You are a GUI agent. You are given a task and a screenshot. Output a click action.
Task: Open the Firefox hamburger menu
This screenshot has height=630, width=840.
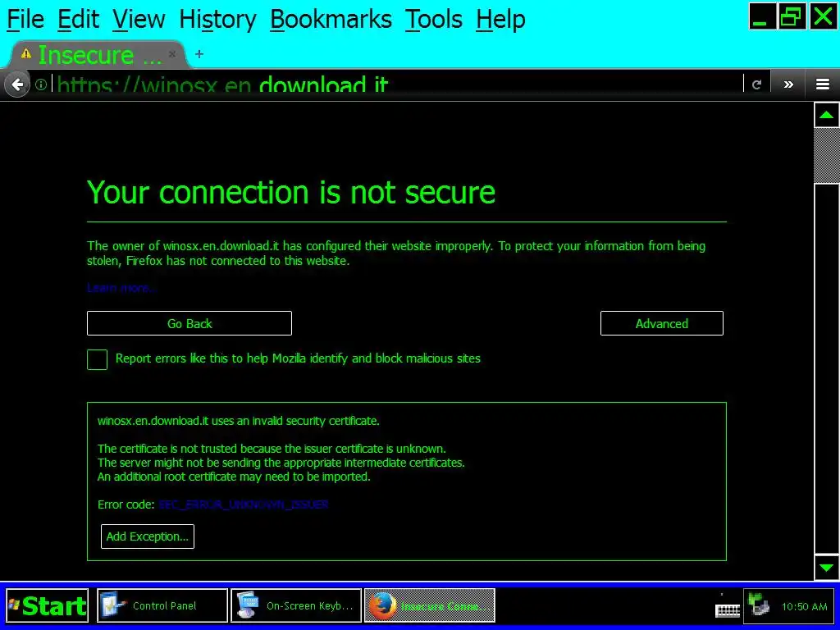point(822,84)
